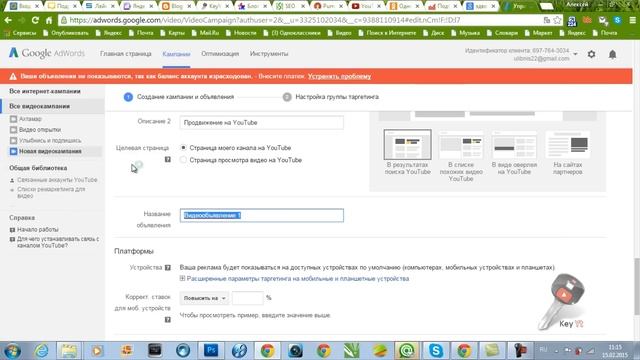Bookmark this page with the star icon
This screenshot has width=640, height=360.
click(557, 20)
